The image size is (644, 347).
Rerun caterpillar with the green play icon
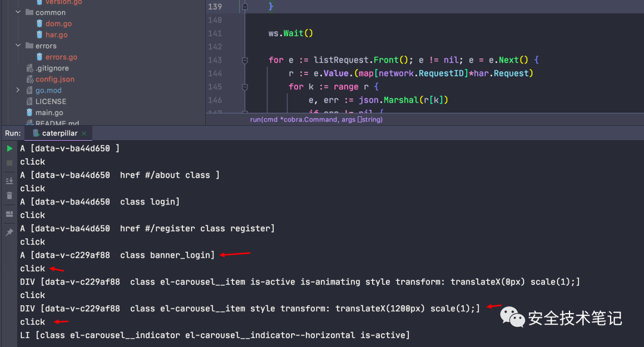(10, 148)
